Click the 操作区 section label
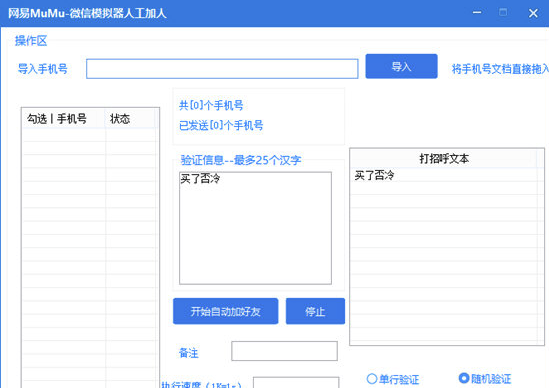Image resolution: width=549 pixels, height=388 pixels. (x=31, y=41)
